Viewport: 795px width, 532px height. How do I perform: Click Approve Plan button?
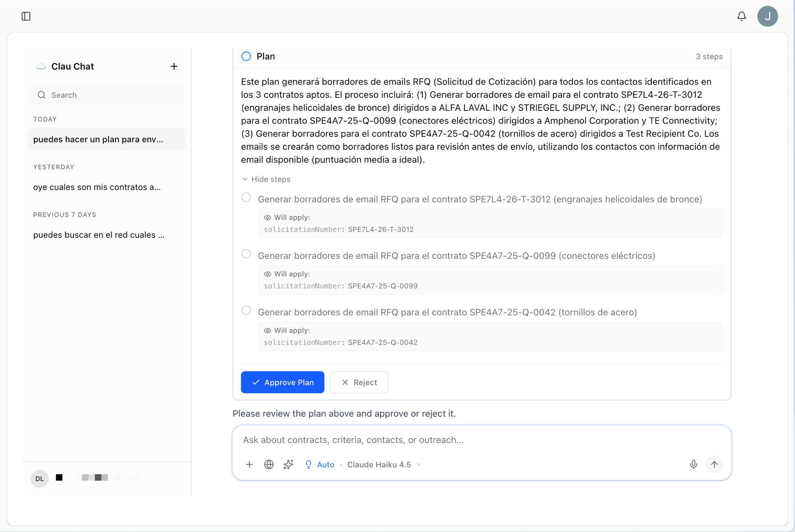283,382
